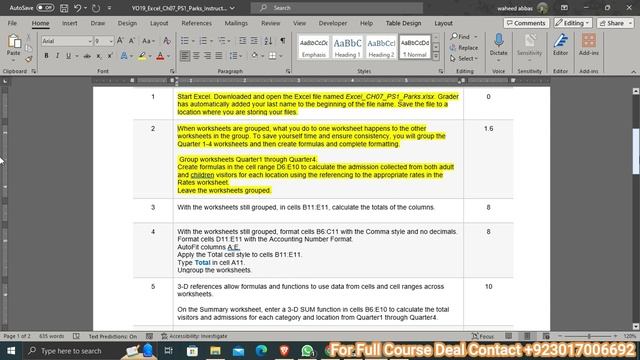Start Dictate microphone

tap(498, 46)
